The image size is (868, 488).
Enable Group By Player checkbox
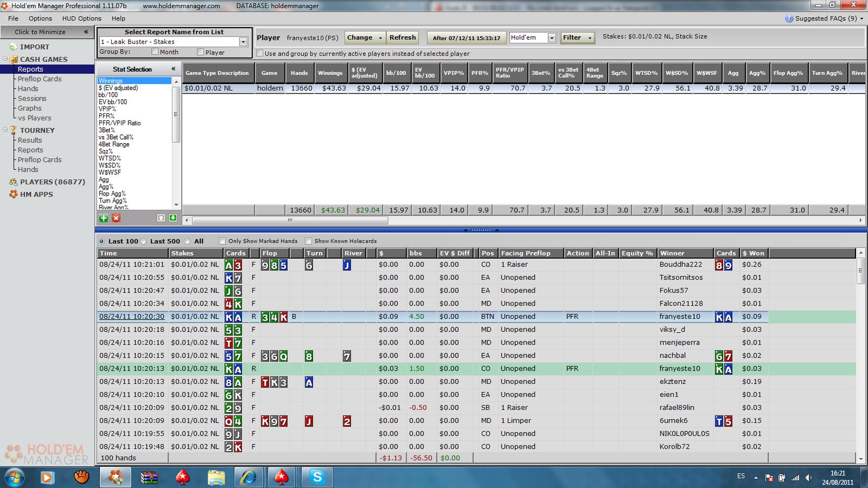(x=200, y=52)
